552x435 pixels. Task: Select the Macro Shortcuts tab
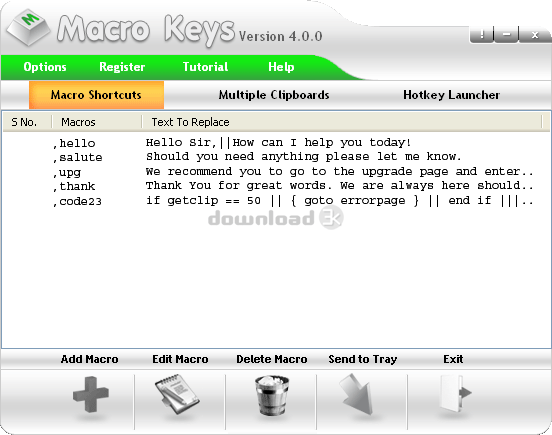point(96,95)
